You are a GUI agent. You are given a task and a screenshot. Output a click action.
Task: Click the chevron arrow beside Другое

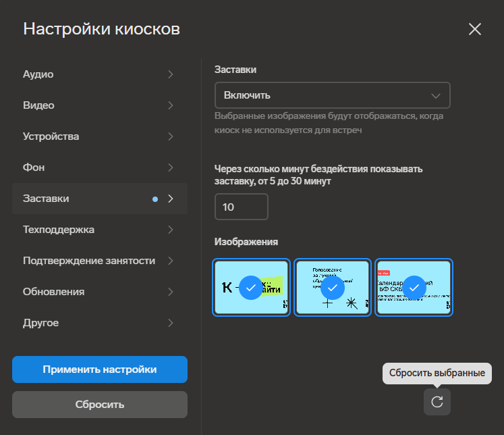tap(171, 323)
